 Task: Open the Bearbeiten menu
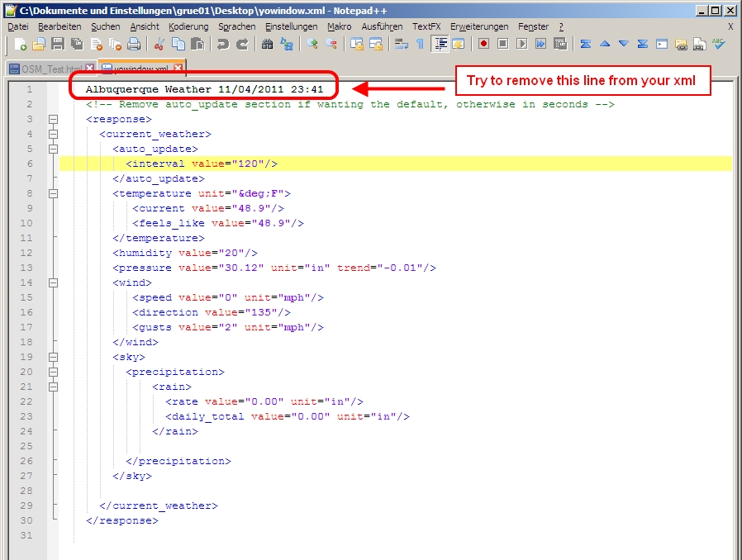[x=59, y=26]
